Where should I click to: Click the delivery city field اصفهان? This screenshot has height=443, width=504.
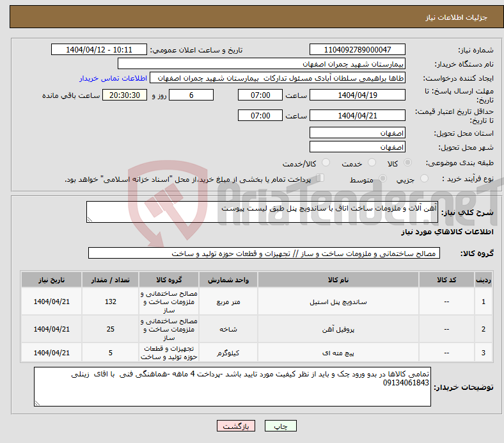pyautogui.click(x=358, y=147)
